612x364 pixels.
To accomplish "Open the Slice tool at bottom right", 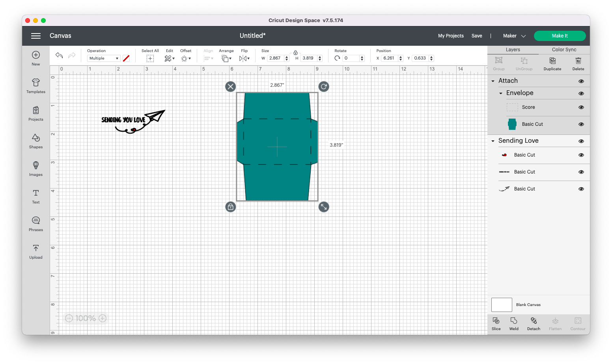I will point(496,323).
